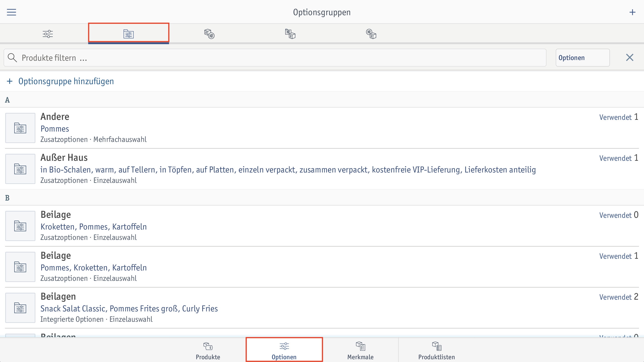Click 'Integrierte Optionen · Einzelauswahl' under Beilagen
The image size is (644, 362).
pyautogui.click(x=96, y=319)
